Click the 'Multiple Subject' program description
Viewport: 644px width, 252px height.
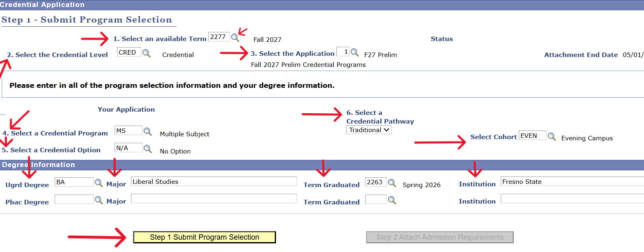[184, 134]
